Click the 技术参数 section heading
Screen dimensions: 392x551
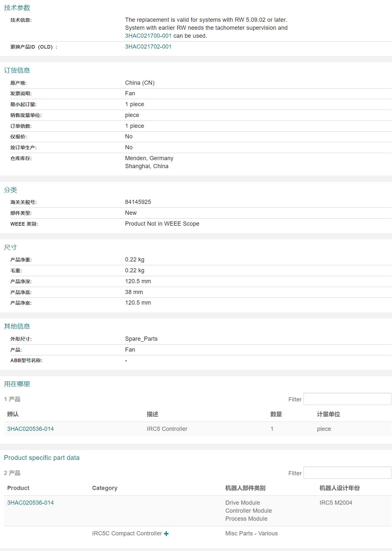coord(17,8)
